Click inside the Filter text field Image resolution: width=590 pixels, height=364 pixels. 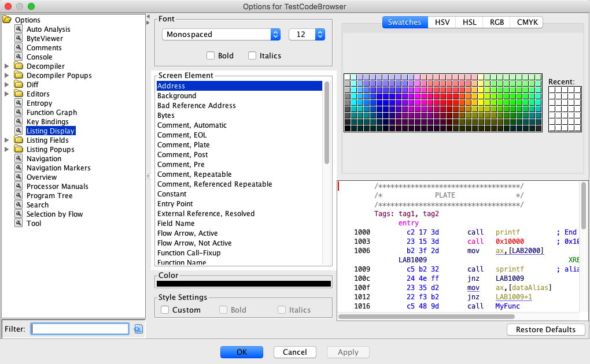80,329
